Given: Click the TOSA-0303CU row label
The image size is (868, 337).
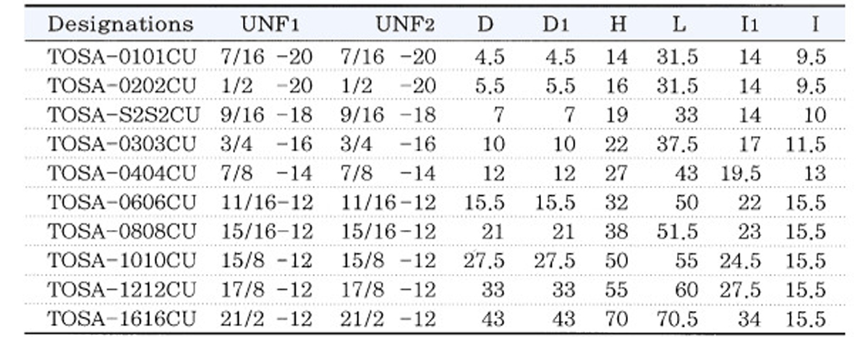Looking at the screenshot, I should pos(122,144).
